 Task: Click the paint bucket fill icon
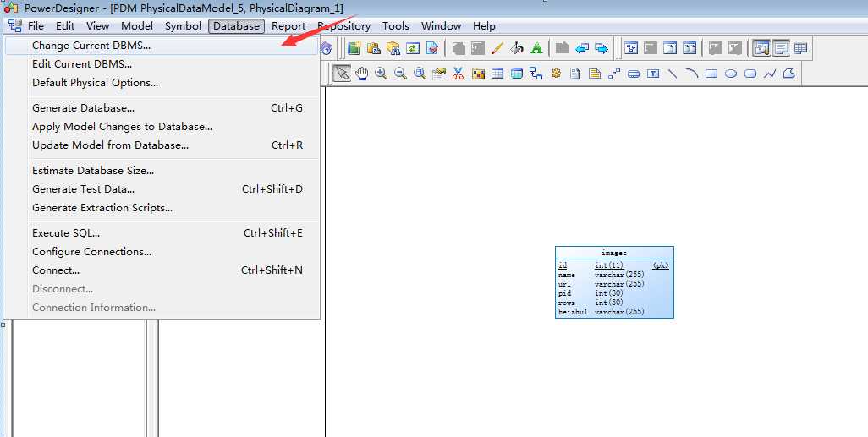517,48
